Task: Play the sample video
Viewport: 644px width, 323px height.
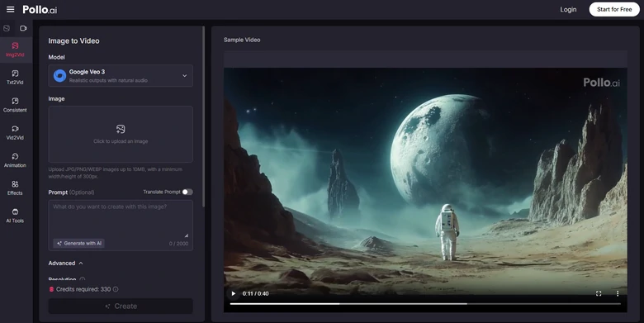Action: [x=234, y=293]
